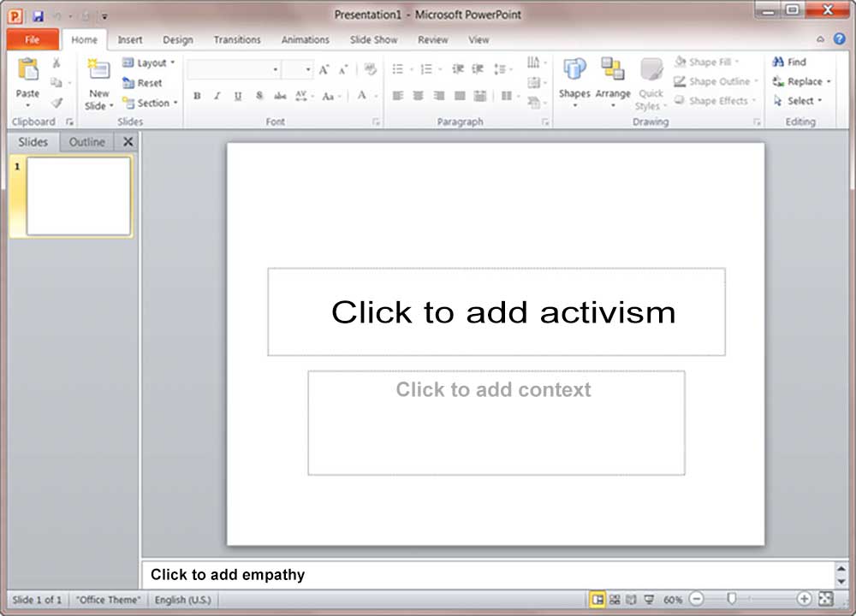Toggle Bold formatting
Image resolution: width=856 pixels, height=616 pixels.
[197, 96]
